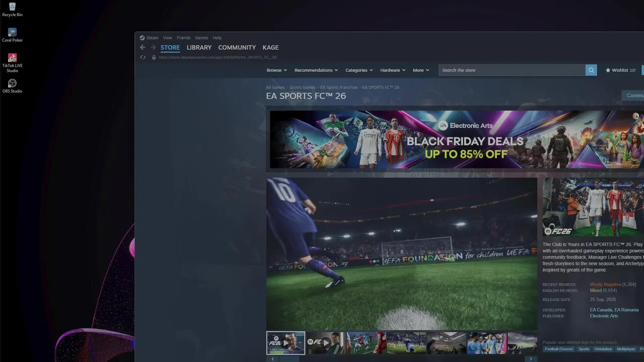Viewport: 644px width, 362px height.
Task: Open the EA Romania developer link
Action: pyautogui.click(x=626, y=310)
